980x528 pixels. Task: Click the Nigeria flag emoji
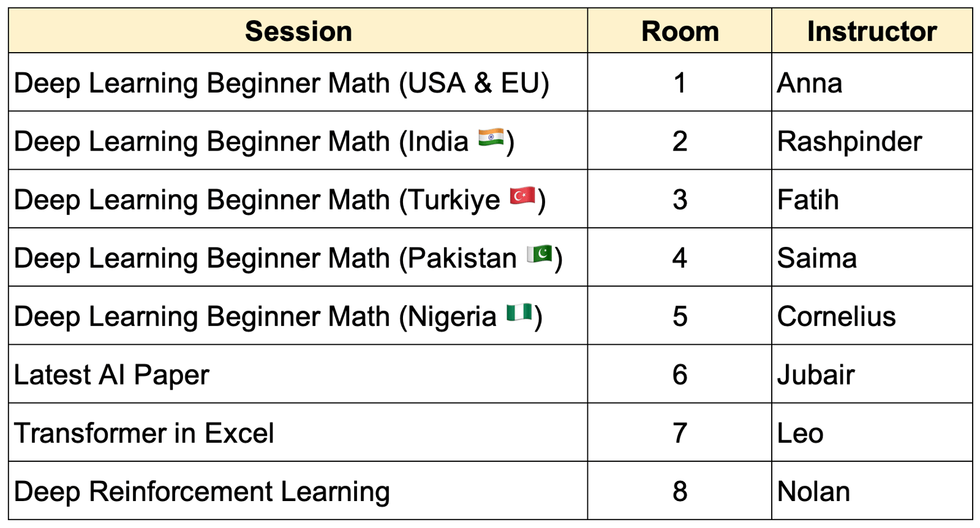click(x=519, y=313)
